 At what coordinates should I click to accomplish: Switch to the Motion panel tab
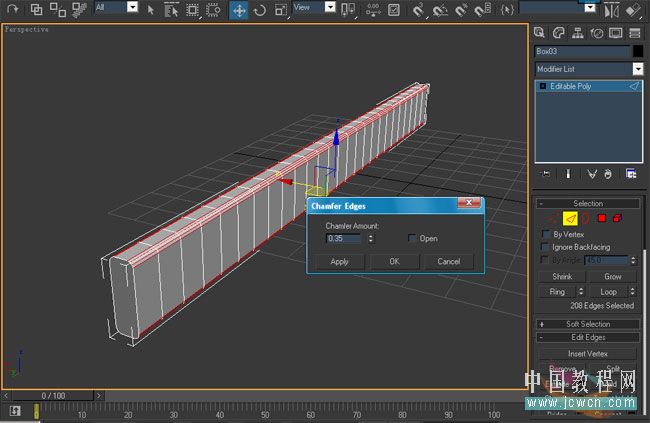pos(597,33)
